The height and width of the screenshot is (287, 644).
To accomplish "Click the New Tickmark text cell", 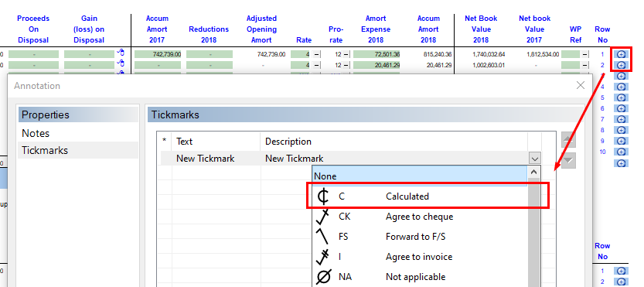I will click(216, 159).
